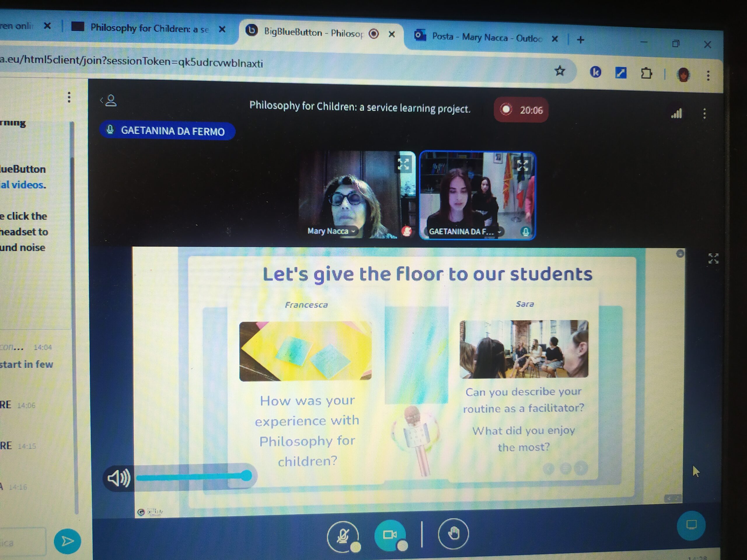Open the Chrome profile avatar
This screenshot has height=560, width=747.
683,75
